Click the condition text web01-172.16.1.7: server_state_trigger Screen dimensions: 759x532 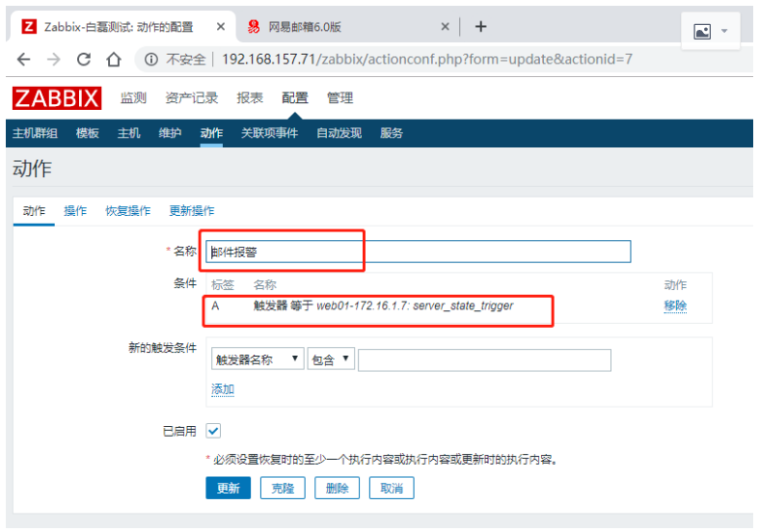coord(415,306)
